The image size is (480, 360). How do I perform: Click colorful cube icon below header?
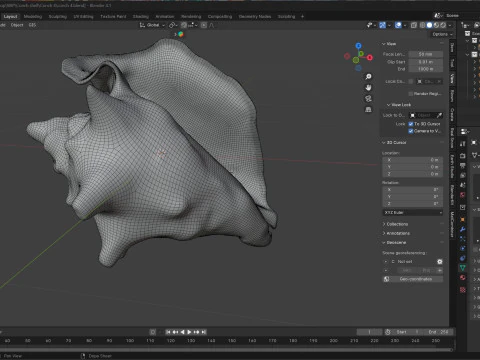pos(181,34)
